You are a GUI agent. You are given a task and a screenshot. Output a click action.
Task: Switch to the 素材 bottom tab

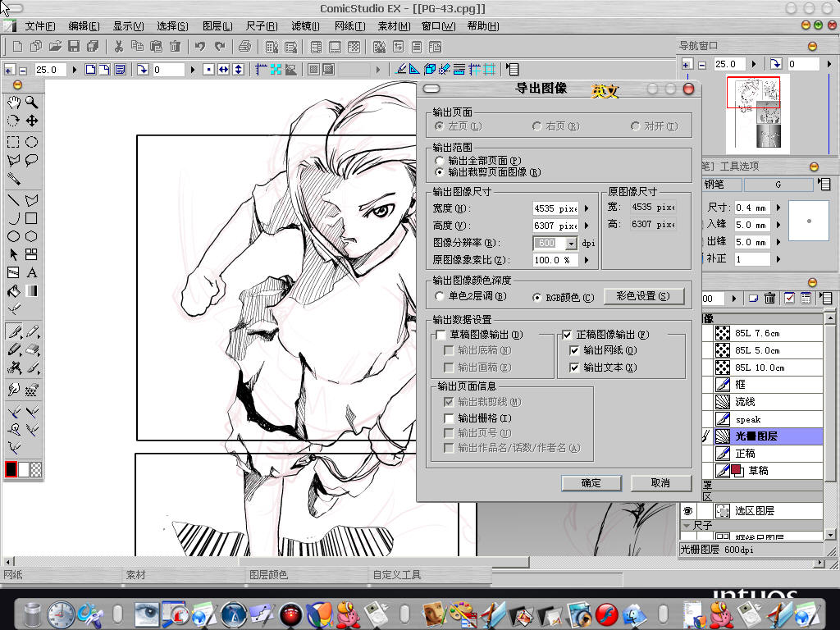click(x=135, y=575)
